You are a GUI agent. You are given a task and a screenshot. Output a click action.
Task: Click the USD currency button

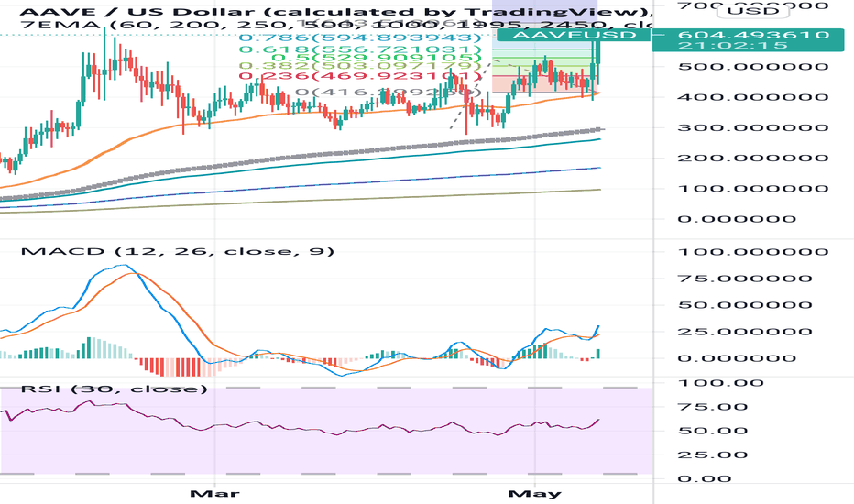click(752, 10)
